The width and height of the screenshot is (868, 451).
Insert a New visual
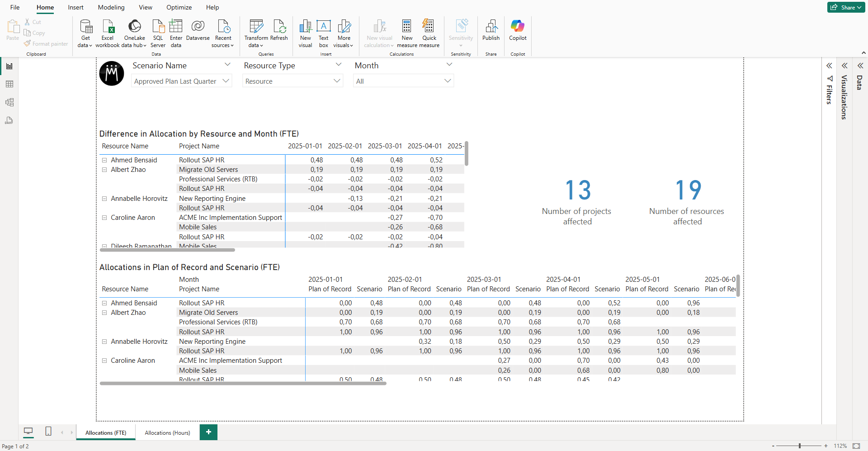click(x=305, y=33)
